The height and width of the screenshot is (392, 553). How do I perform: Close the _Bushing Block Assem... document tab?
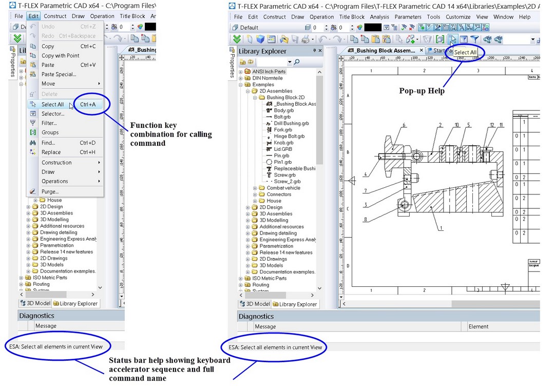(421, 50)
